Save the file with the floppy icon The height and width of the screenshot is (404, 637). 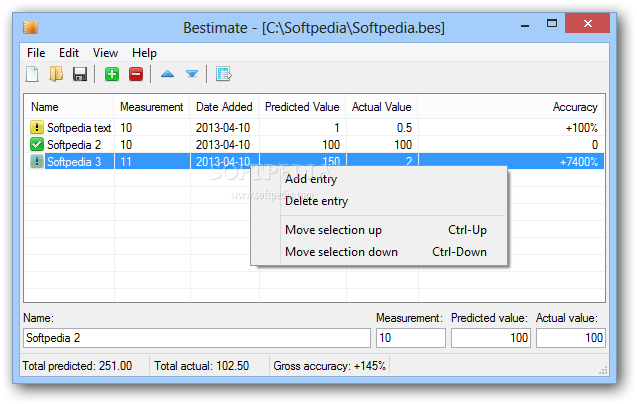80,74
